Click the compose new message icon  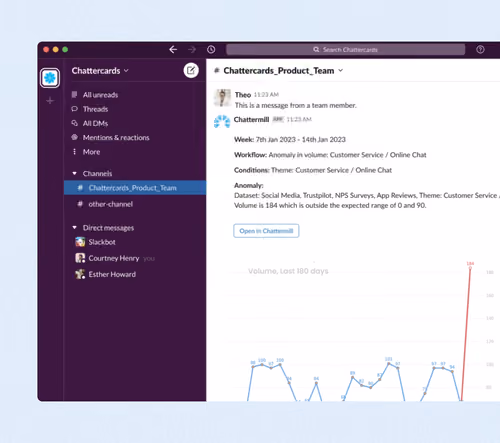191,70
